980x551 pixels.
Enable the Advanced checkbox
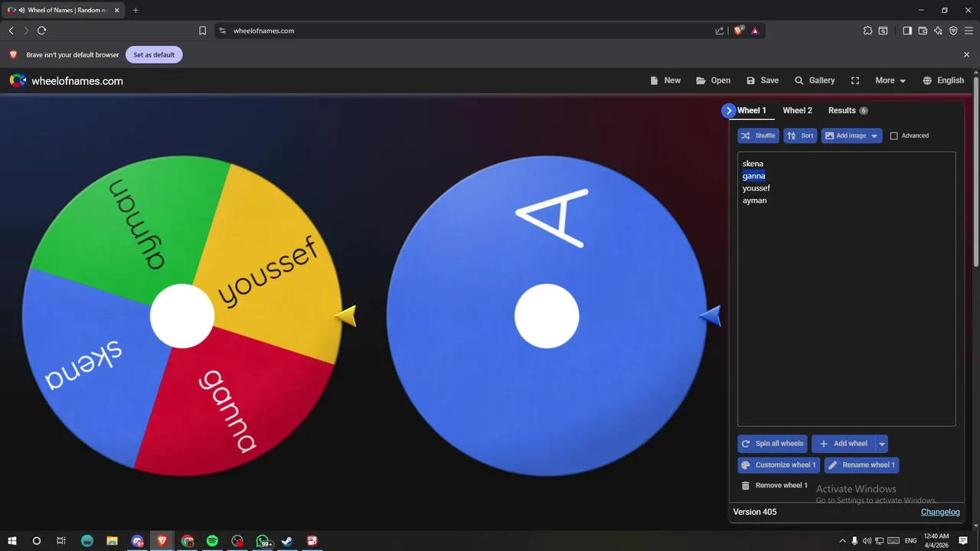pos(893,135)
